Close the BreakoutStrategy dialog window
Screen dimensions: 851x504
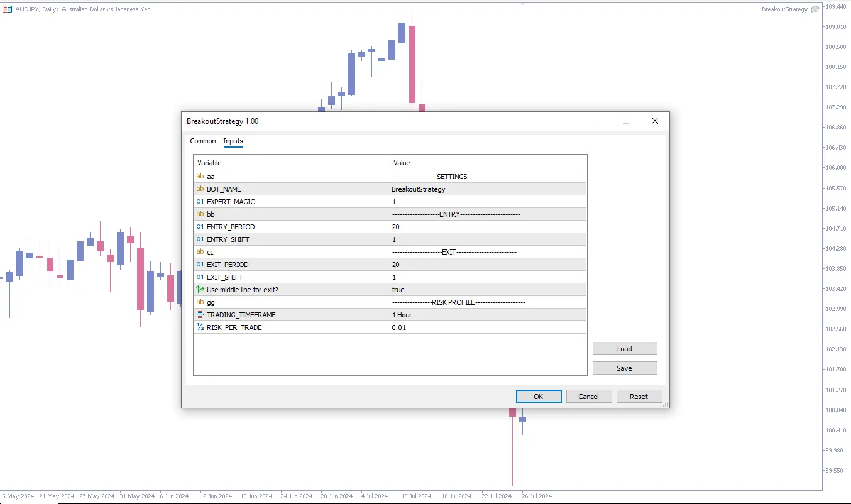(x=654, y=121)
